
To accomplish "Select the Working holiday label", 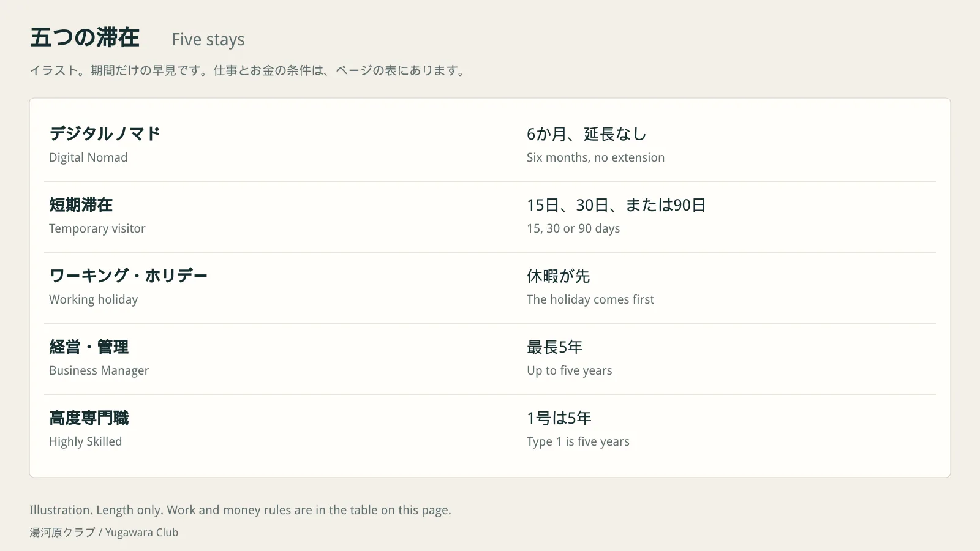I will [94, 299].
